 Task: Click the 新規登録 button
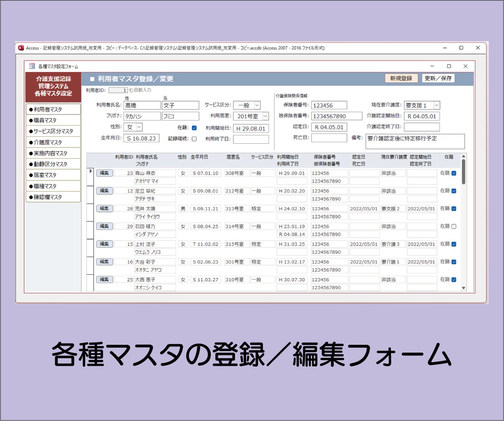(401, 78)
